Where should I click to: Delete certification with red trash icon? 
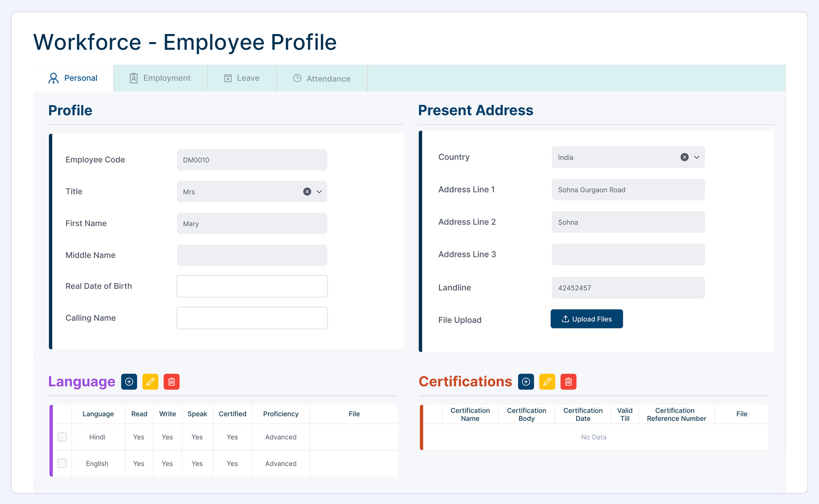point(568,382)
